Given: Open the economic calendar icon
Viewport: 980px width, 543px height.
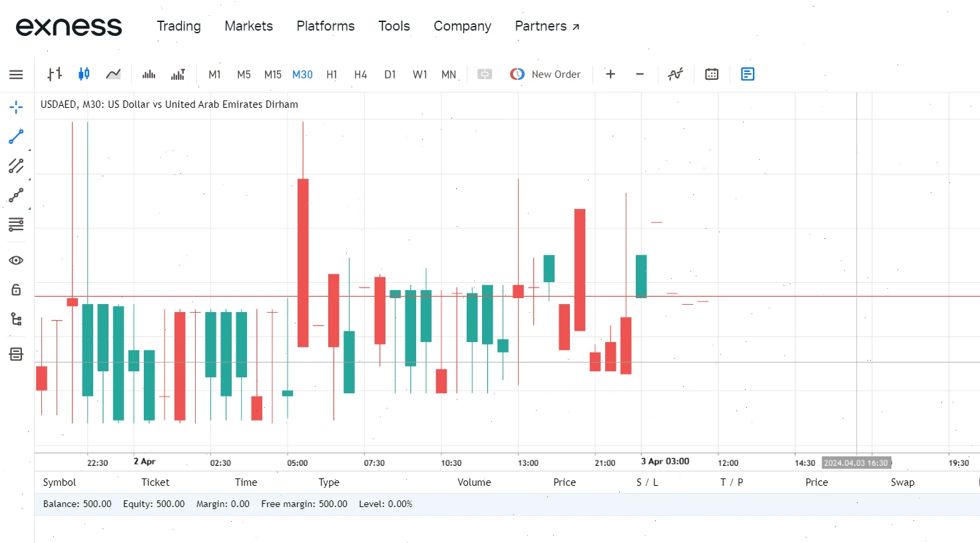Looking at the screenshot, I should (x=712, y=74).
